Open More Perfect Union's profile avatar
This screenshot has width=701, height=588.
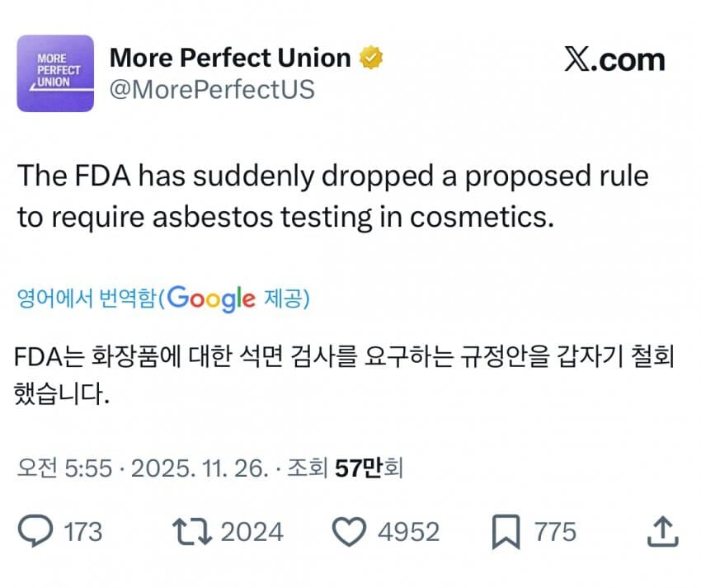[x=56, y=74]
